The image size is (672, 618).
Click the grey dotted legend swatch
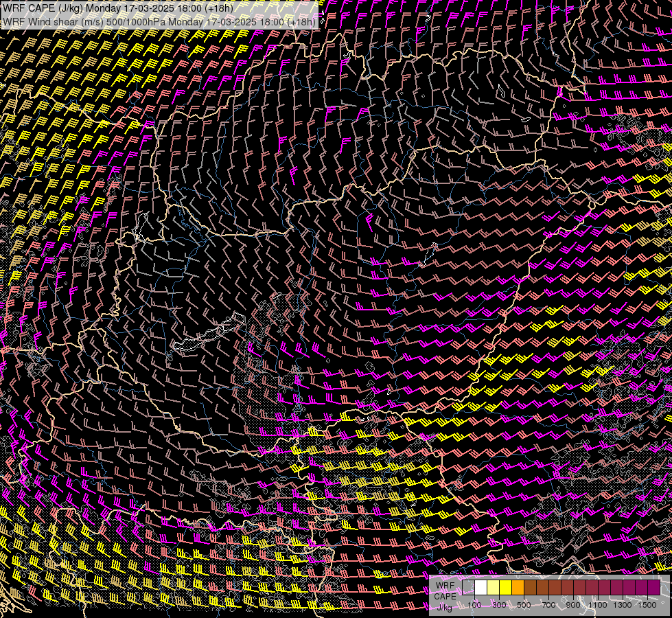click(468, 588)
